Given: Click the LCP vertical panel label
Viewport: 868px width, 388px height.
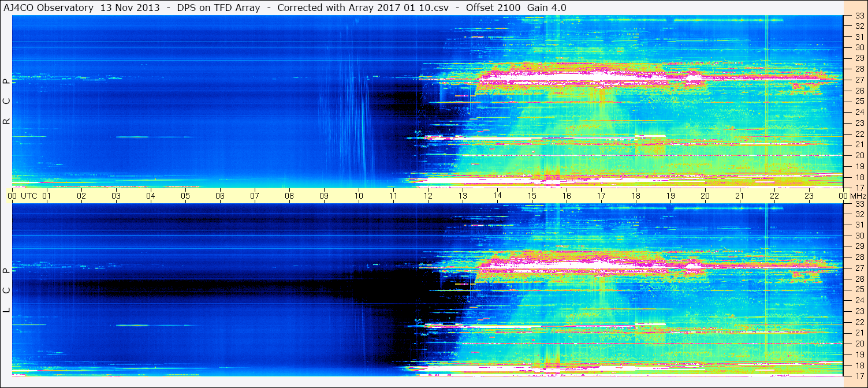Looking at the screenshot, I should coord(6,290).
